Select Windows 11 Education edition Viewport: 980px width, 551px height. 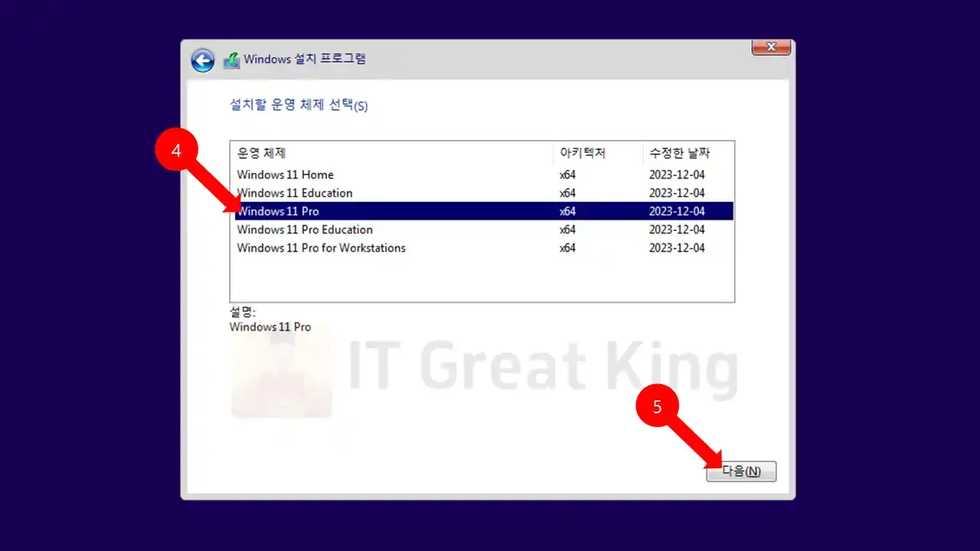click(484, 193)
